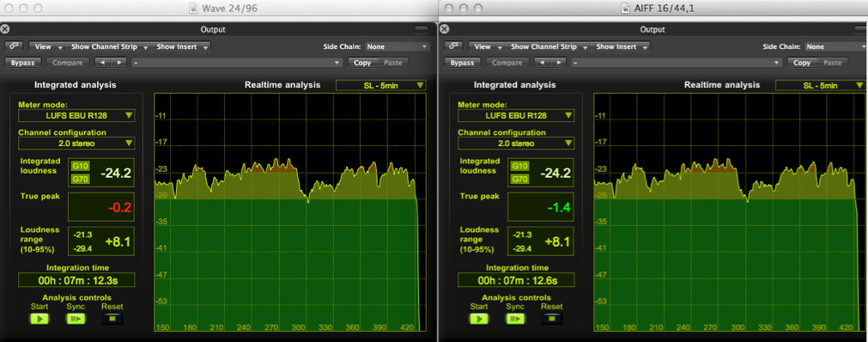Image resolution: width=868 pixels, height=342 pixels.
Task: Toggle Bypass in the AIFF 16/44,1 window
Action: (x=462, y=63)
